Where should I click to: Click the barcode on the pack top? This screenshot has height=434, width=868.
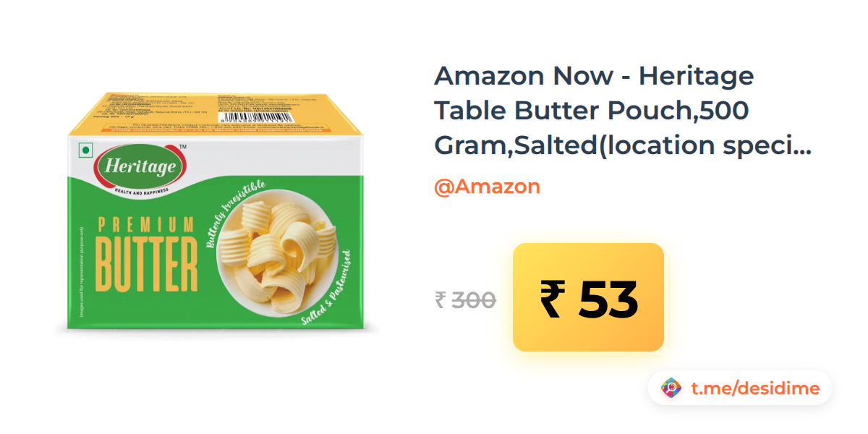(x=256, y=116)
